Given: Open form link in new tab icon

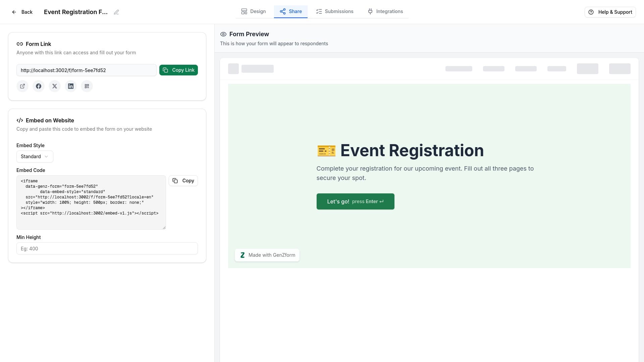Looking at the screenshot, I should pos(22,86).
